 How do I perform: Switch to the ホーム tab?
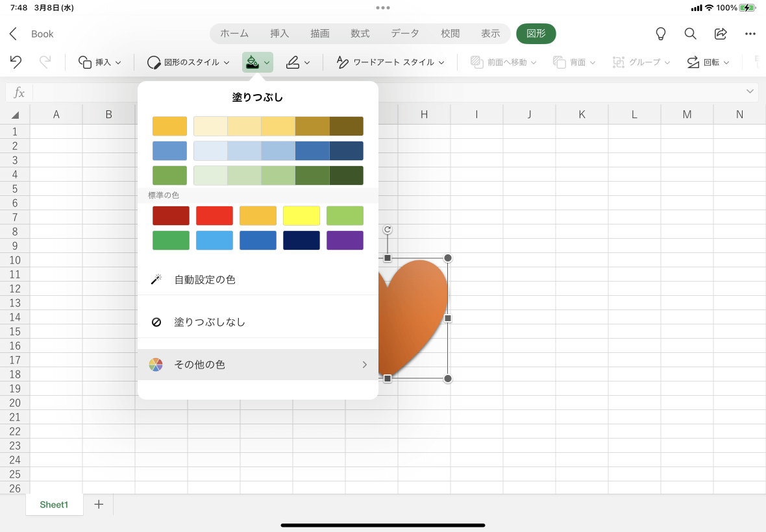point(234,34)
